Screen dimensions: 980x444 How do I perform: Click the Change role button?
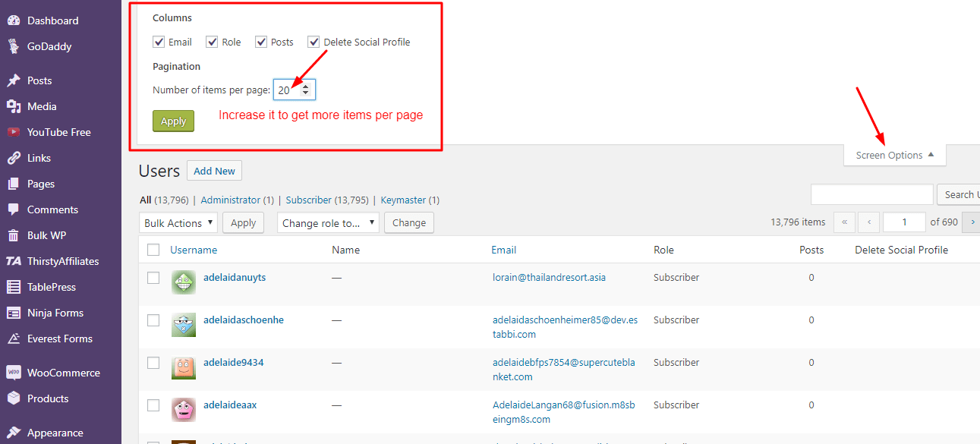[x=409, y=222]
